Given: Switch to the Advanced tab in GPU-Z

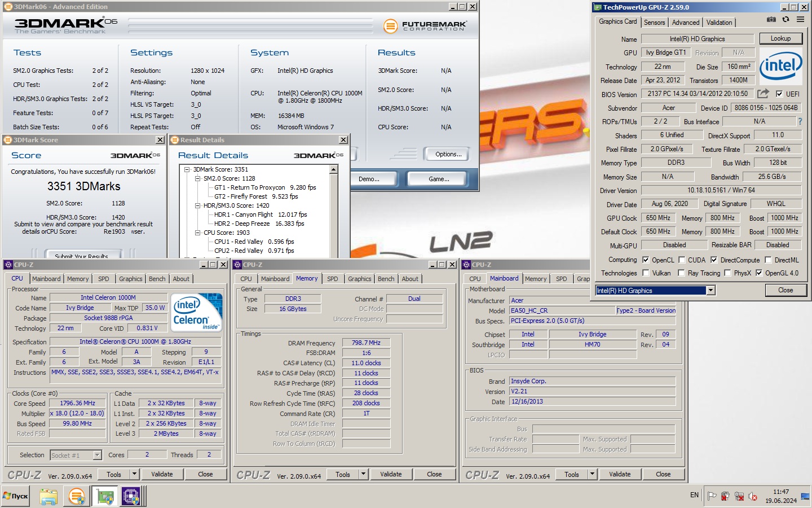Looking at the screenshot, I should click(x=686, y=23).
